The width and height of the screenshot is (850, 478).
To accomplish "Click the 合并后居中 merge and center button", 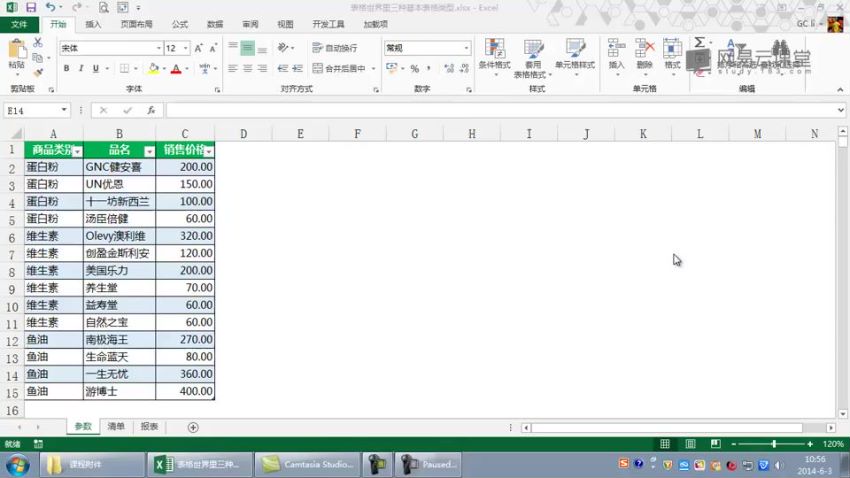I will point(339,68).
